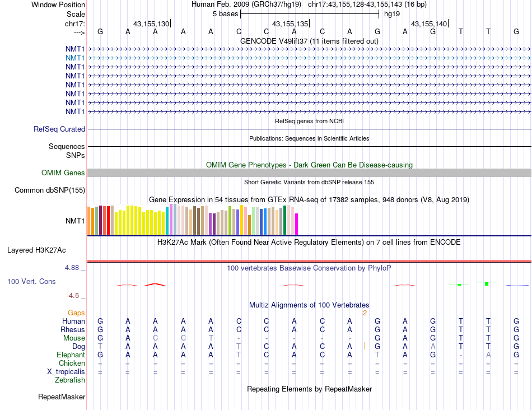This screenshot has height=410, width=532.
Task: Click the Human Feb. 2009 (GRCh37/hg19) header
Action: [246, 4]
